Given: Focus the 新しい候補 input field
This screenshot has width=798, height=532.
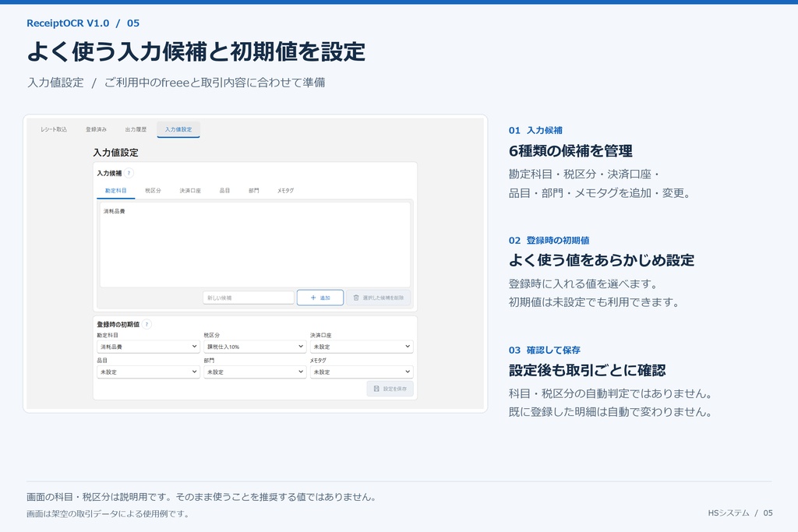Looking at the screenshot, I should (249, 298).
